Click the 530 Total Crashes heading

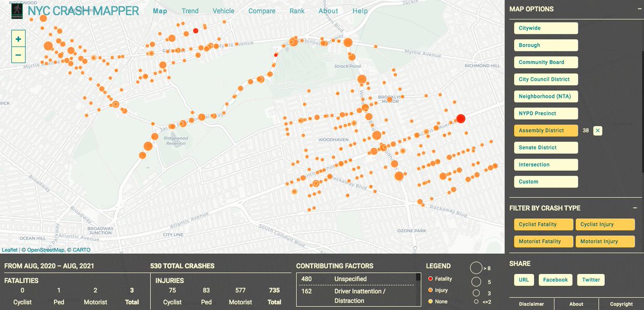(182, 266)
